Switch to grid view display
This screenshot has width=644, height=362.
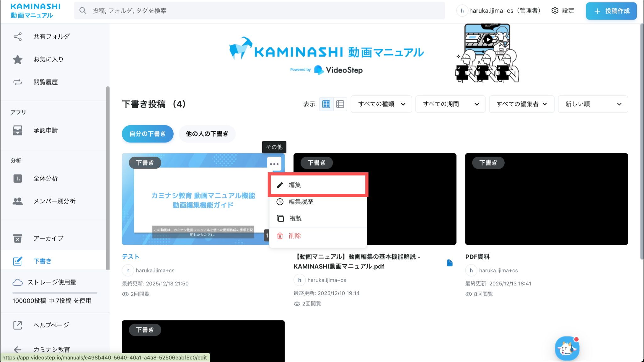coord(326,104)
